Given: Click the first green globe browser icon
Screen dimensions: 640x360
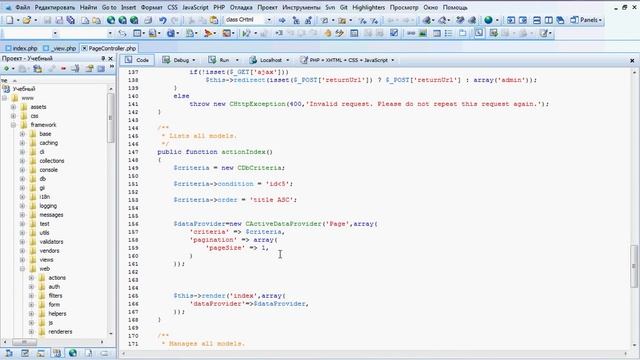Looking at the screenshot, I should [x=111, y=20].
